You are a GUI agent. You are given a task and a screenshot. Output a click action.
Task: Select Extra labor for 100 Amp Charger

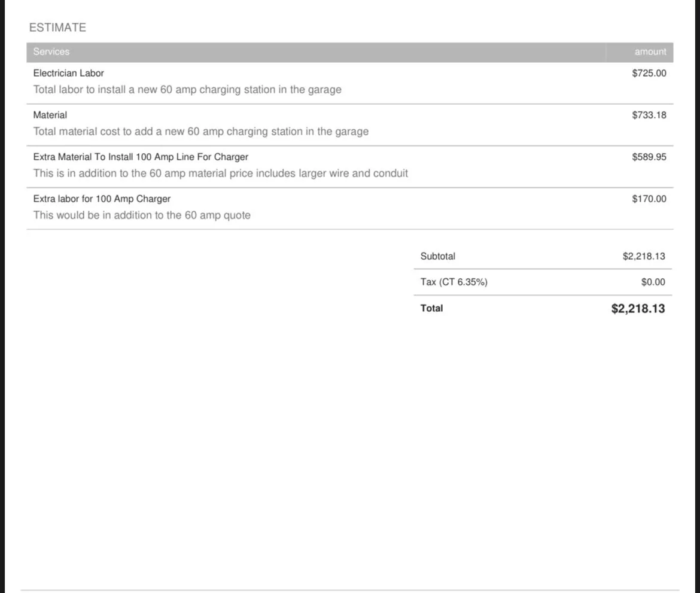coord(102,199)
